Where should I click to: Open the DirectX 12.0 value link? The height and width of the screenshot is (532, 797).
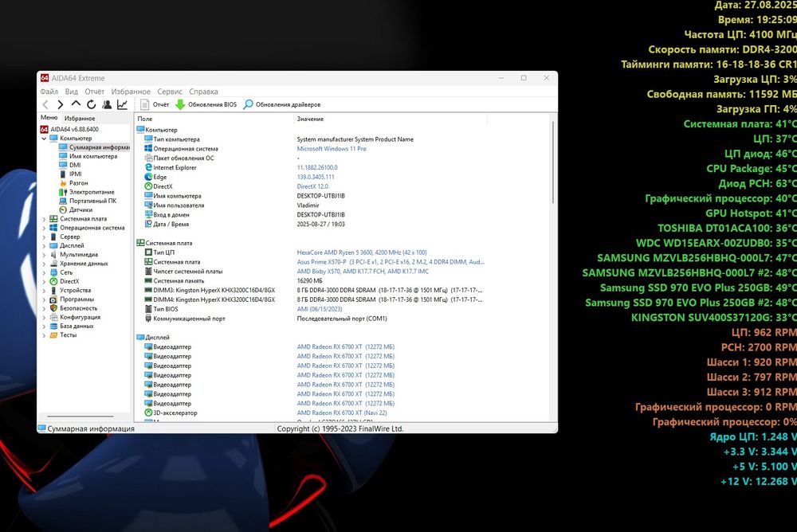coord(312,186)
